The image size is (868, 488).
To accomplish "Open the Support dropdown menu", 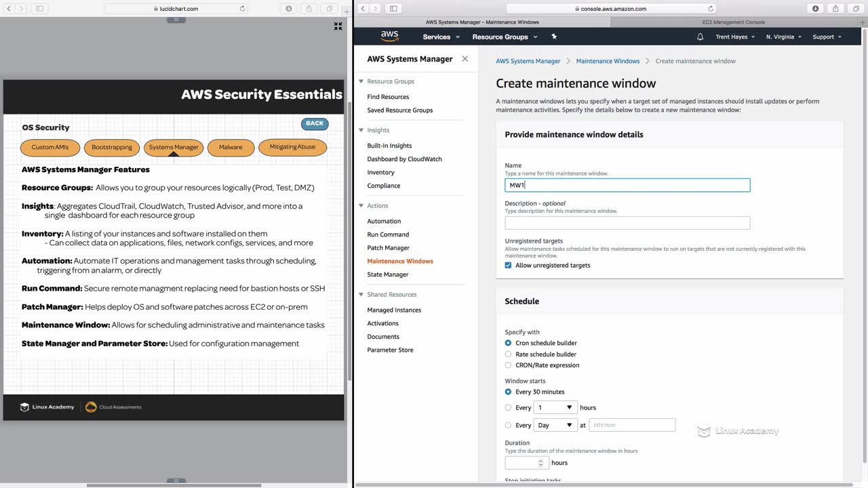I will [827, 37].
